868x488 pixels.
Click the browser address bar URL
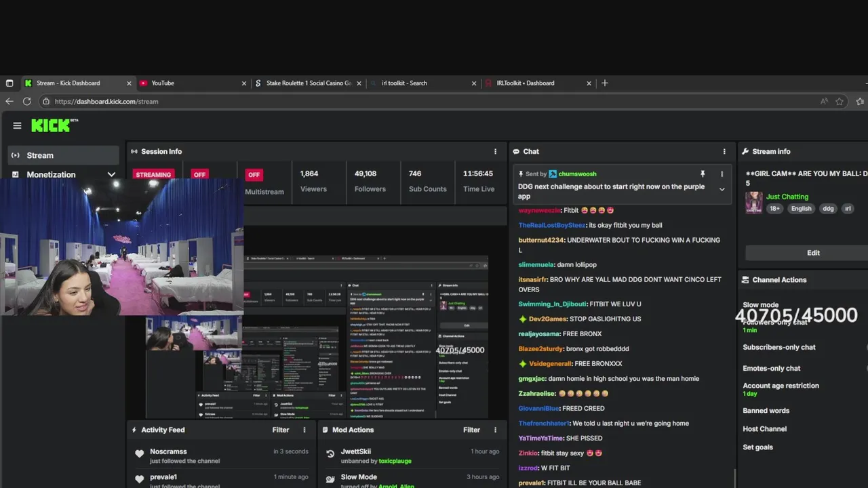pos(106,102)
